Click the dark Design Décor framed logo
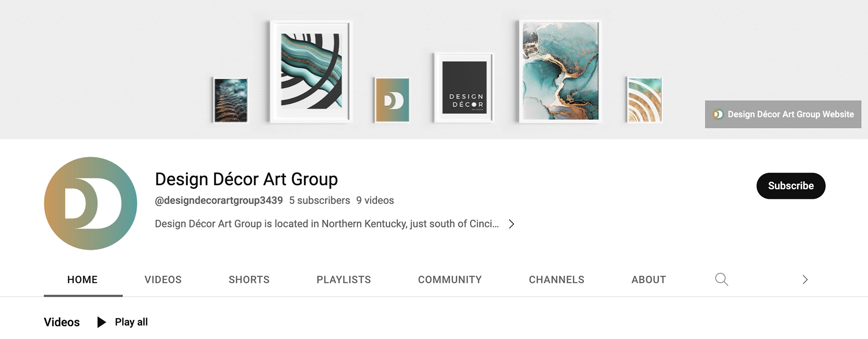Screen dimensions: 868x339 pyautogui.click(x=464, y=87)
